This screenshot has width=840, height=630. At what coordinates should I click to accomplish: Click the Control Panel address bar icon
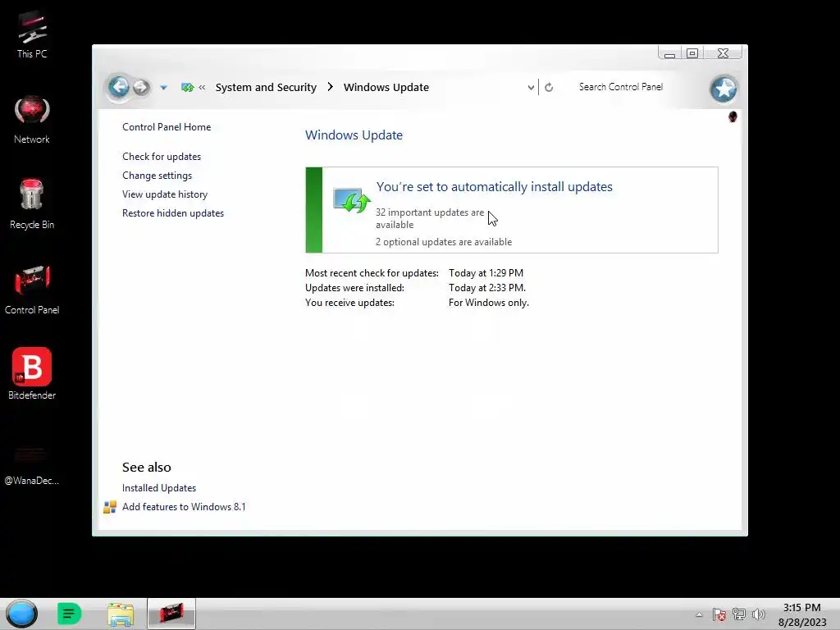(187, 87)
